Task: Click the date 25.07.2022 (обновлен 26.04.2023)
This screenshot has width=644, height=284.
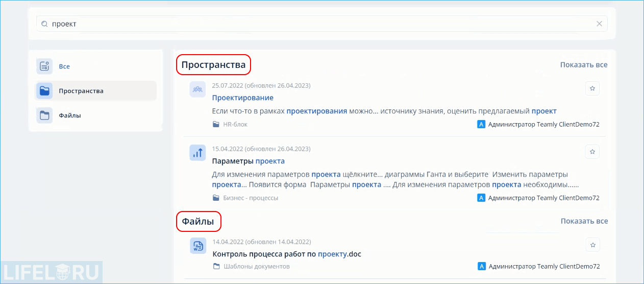Action: click(261, 85)
